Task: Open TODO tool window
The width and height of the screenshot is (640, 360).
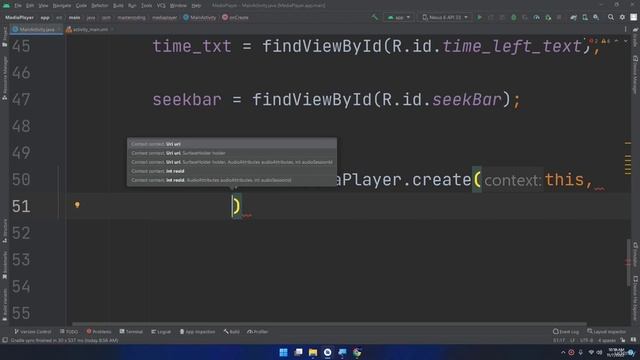Action: click(x=69, y=332)
